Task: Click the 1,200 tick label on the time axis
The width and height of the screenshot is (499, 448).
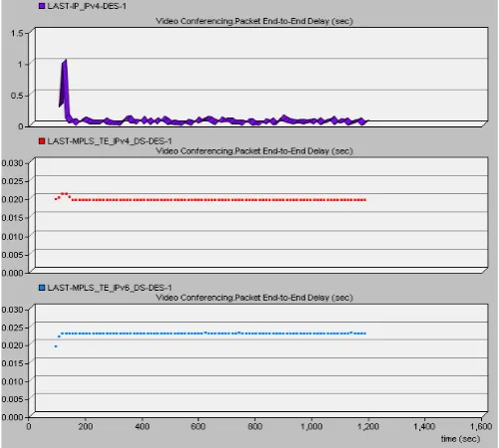Action: tap(368, 426)
